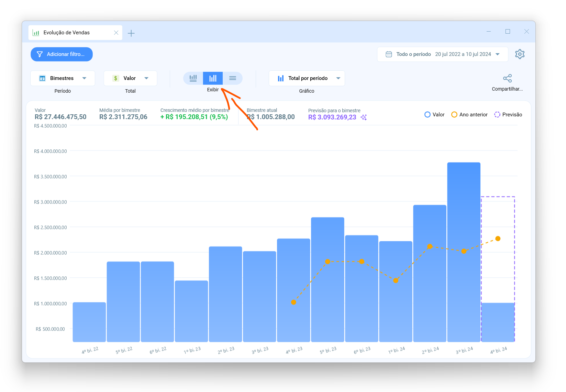
Task: Click the R$ 3.093.269,23 forecast value
Action: [x=332, y=117]
